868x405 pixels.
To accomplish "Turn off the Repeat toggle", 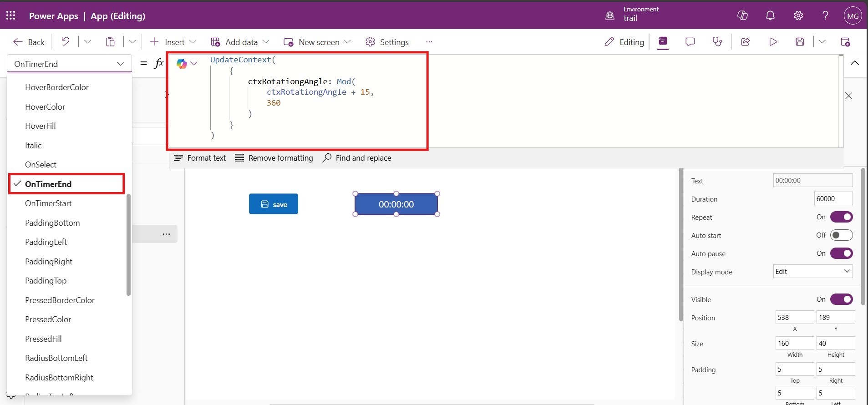I will click(x=841, y=217).
